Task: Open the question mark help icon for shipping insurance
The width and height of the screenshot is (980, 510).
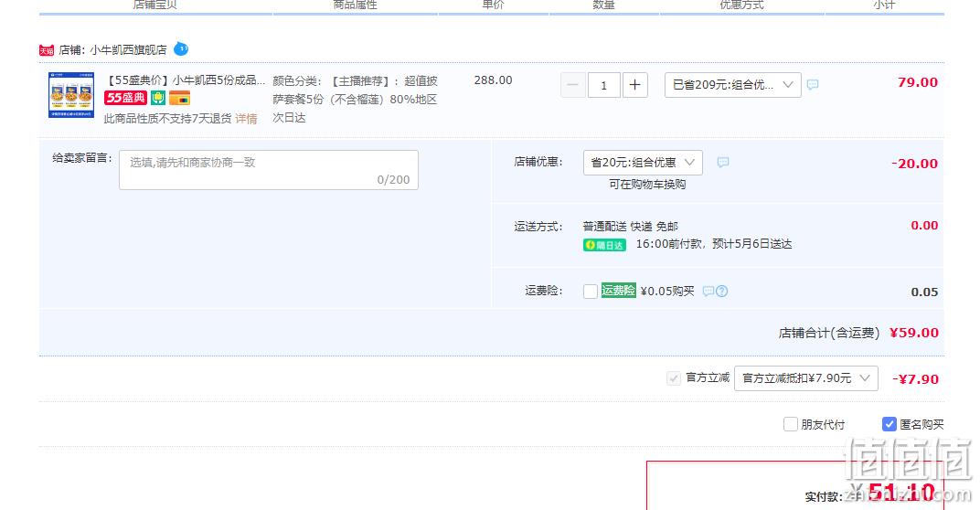Action: pyautogui.click(x=722, y=292)
